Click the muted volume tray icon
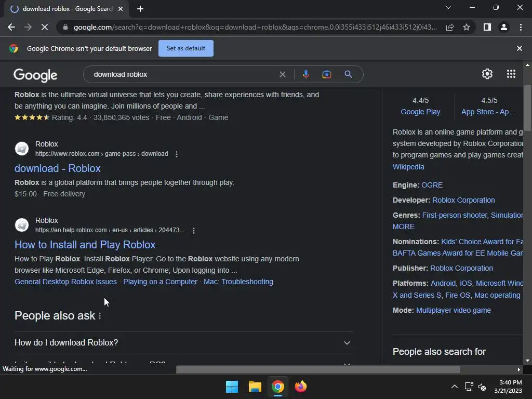The height and width of the screenshot is (399, 532). pyautogui.click(x=482, y=387)
